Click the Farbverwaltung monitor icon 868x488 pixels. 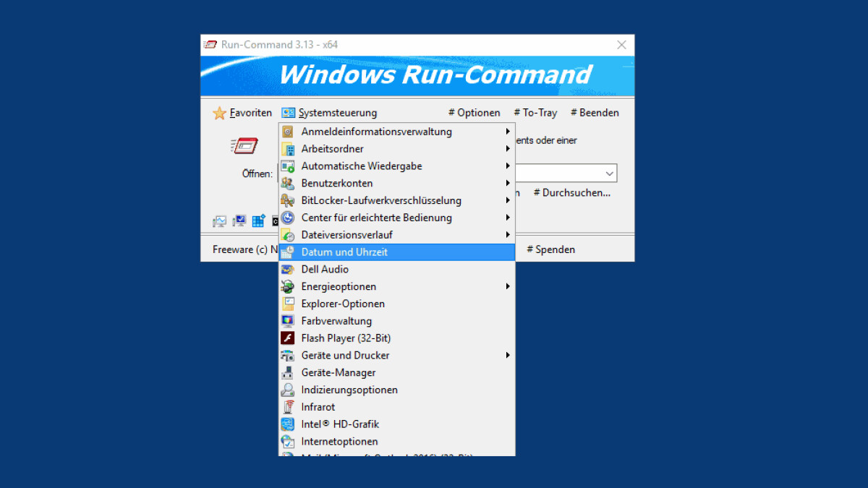(288, 321)
